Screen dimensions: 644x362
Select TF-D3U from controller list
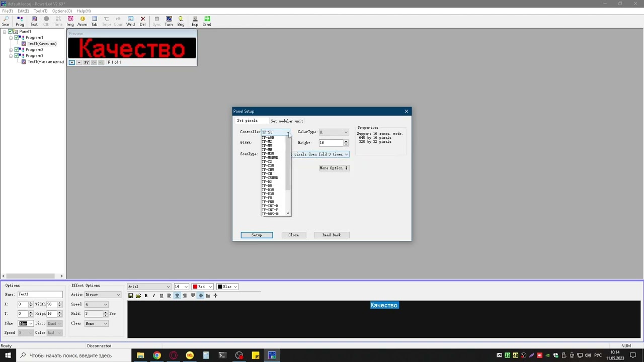(x=268, y=190)
